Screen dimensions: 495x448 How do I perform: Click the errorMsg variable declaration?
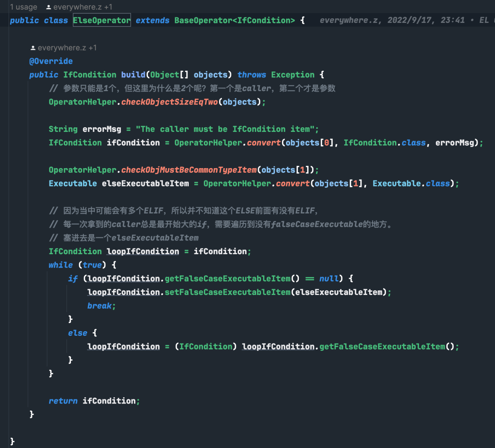point(102,129)
